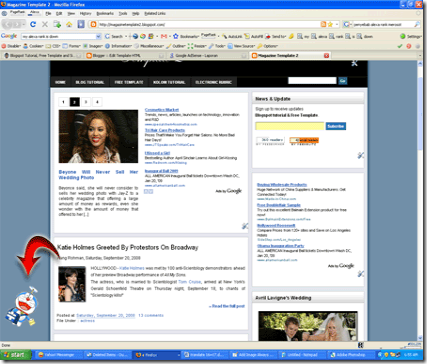The height and width of the screenshot is (364, 427).
Task: Open the Miscellaneous dropdown menu
Action: pos(149,46)
